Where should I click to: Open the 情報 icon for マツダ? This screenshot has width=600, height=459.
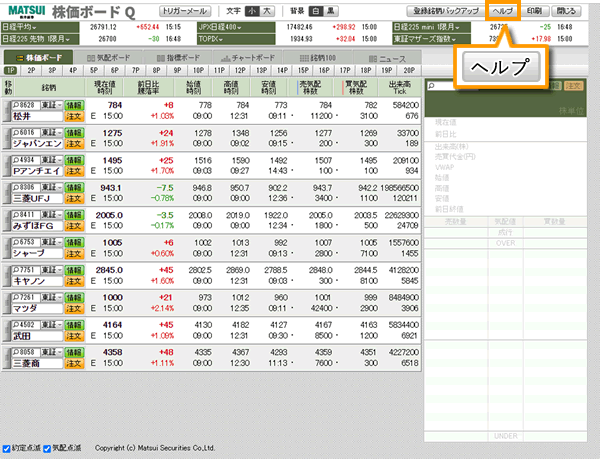74,298
